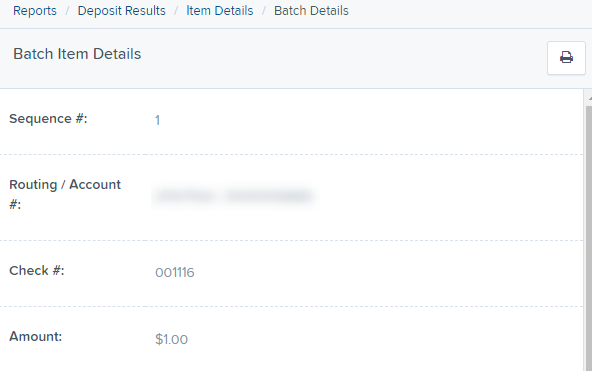The image size is (592, 371).
Task: Click slash separator before Batch Details
Action: pyautogui.click(x=264, y=11)
